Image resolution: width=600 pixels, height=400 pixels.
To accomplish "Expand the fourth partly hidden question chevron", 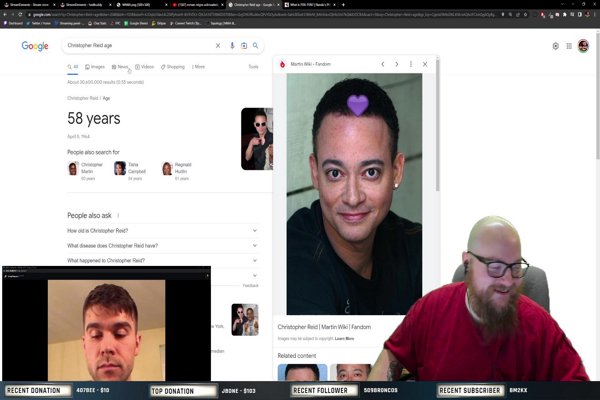I will pos(255,275).
